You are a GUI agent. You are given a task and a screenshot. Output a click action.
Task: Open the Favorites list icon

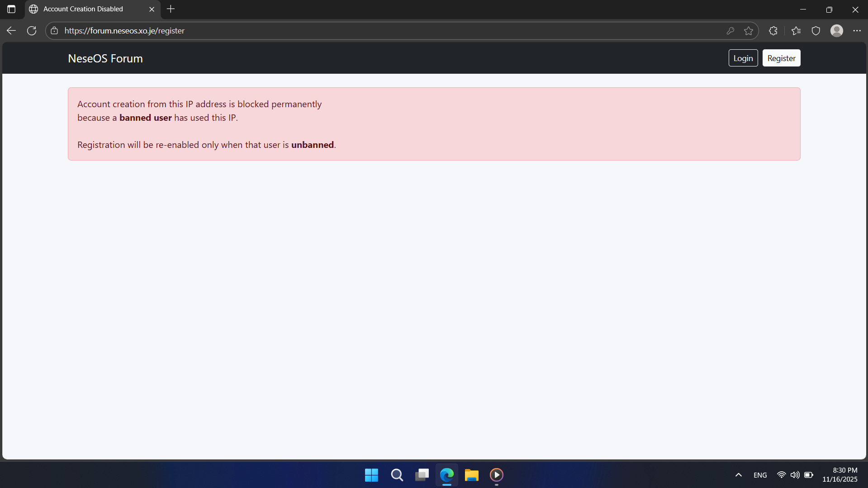point(796,31)
